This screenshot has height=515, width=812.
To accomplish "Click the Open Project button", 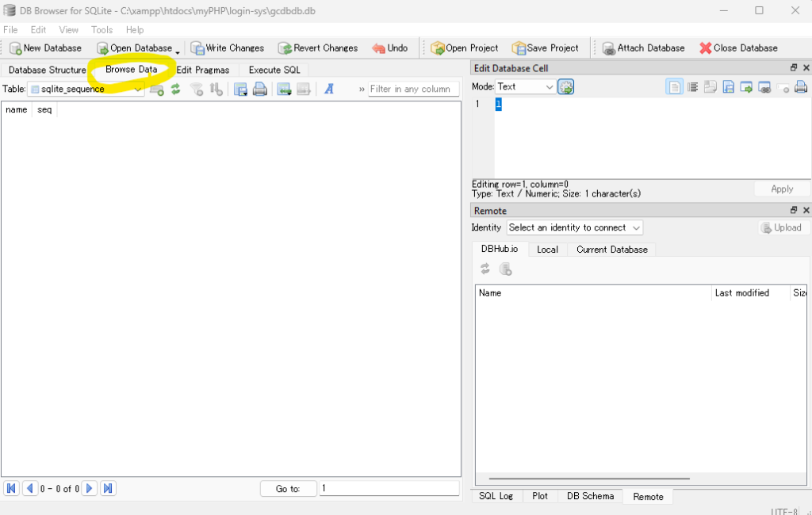I will pyautogui.click(x=465, y=48).
